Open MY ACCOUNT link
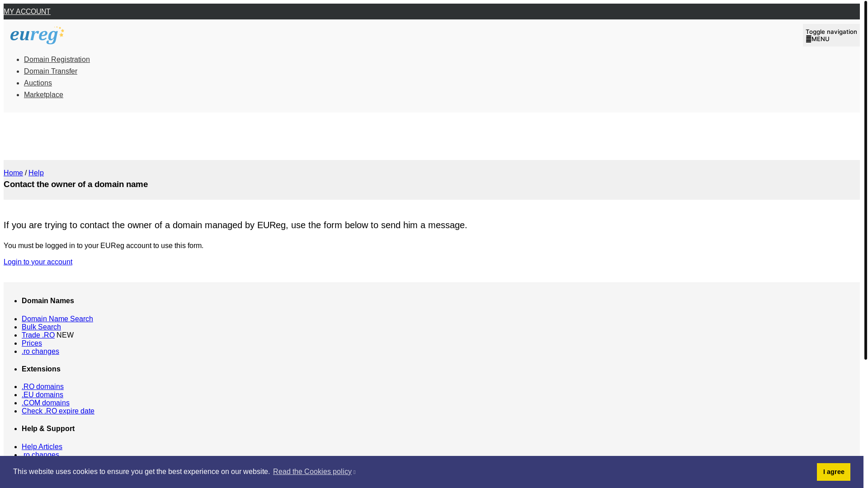868x488 pixels. (x=27, y=12)
